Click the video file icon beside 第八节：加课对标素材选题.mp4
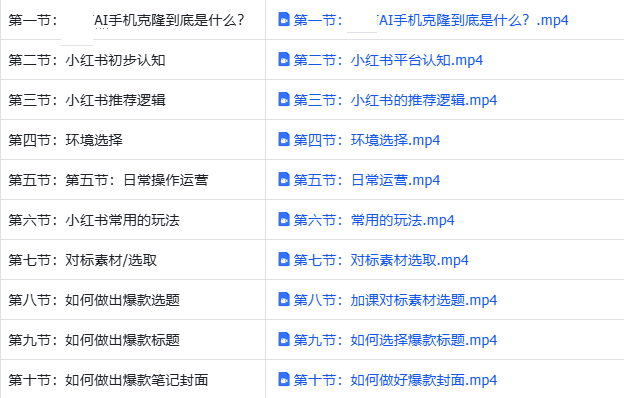This screenshot has width=624, height=398. point(284,299)
